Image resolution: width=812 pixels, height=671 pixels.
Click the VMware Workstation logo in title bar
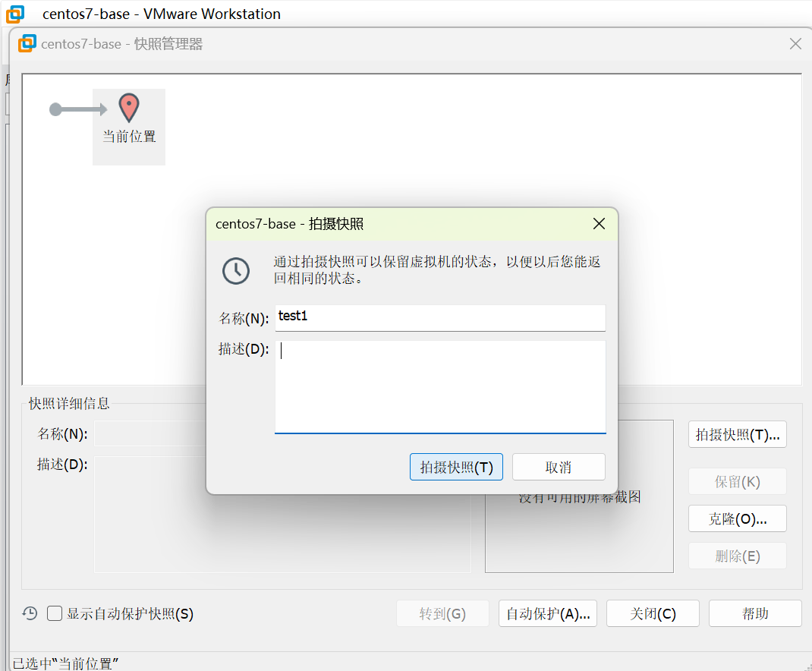[15, 14]
